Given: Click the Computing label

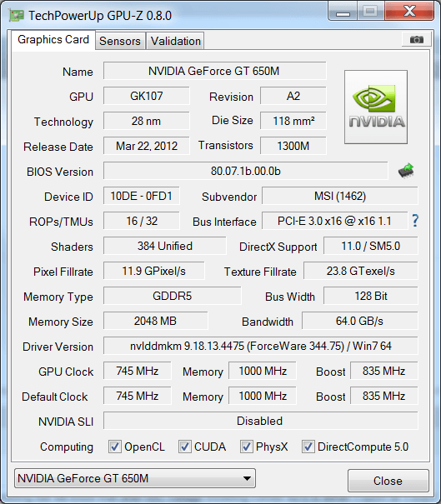Looking at the screenshot, I should [x=67, y=447].
